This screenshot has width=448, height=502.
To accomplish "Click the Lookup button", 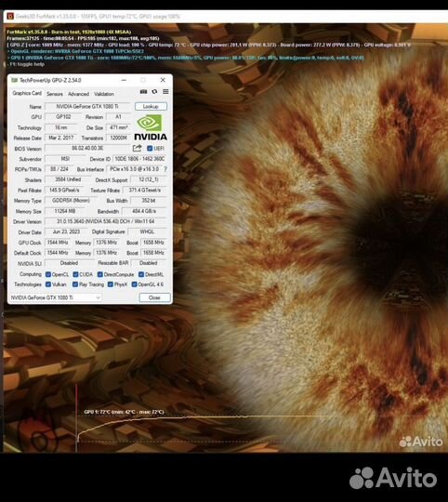I will tap(151, 106).
